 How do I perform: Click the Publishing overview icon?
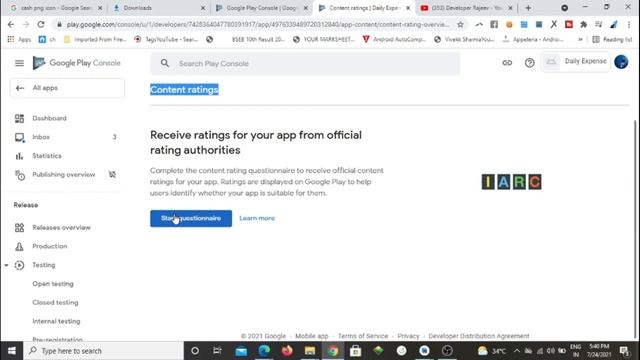[x=20, y=175]
